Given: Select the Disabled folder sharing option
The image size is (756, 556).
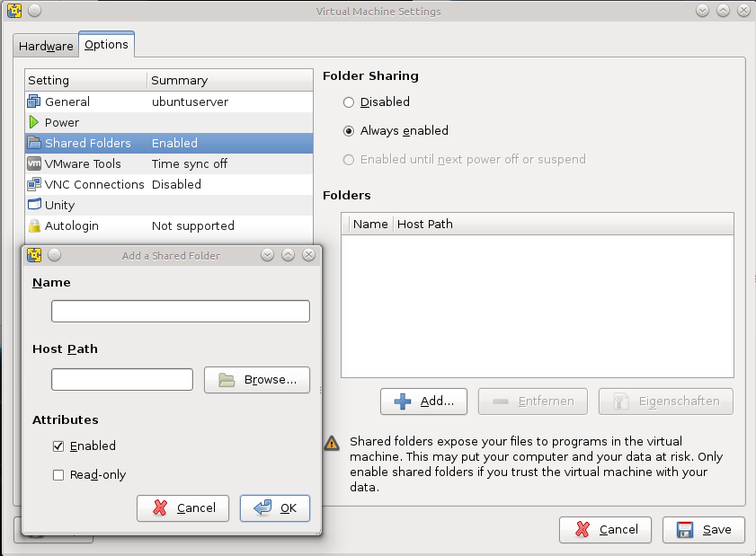Looking at the screenshot, I should click(x=349, y=102).
